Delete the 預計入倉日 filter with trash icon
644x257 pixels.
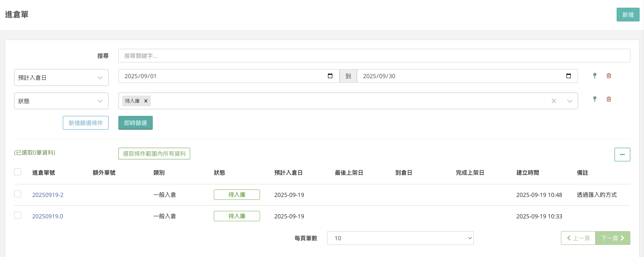coord(609,76)
